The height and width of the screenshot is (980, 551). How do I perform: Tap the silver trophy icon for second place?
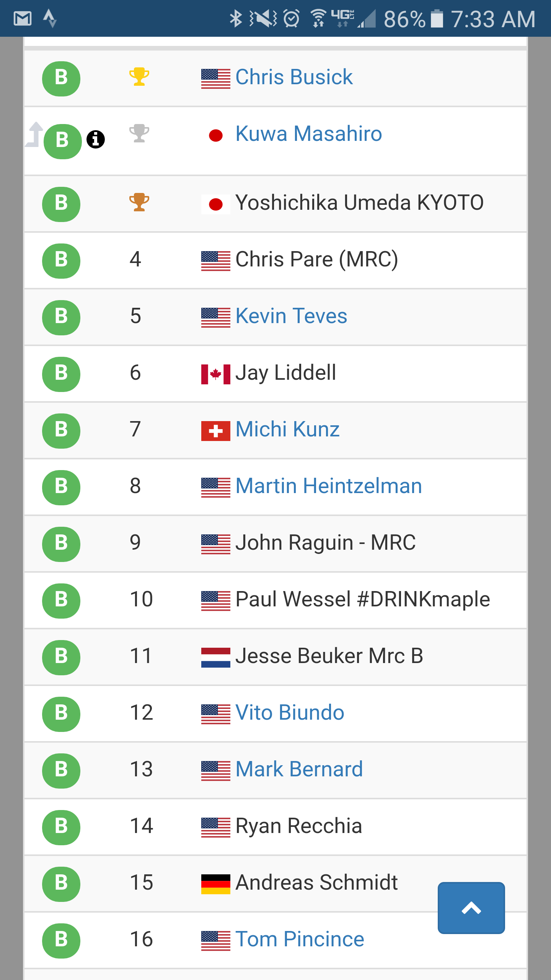[139, 133]
